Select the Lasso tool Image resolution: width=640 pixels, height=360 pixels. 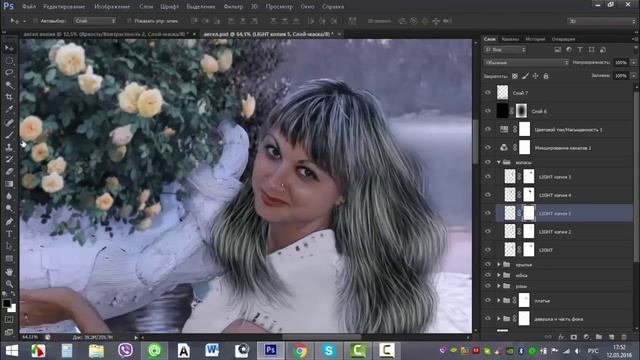(9, 73)
